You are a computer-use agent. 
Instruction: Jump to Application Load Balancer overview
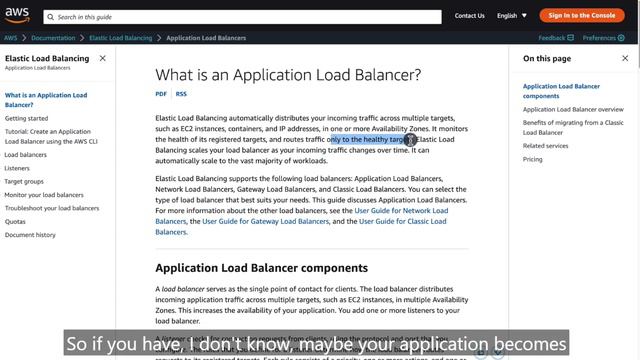coord(573,109)
